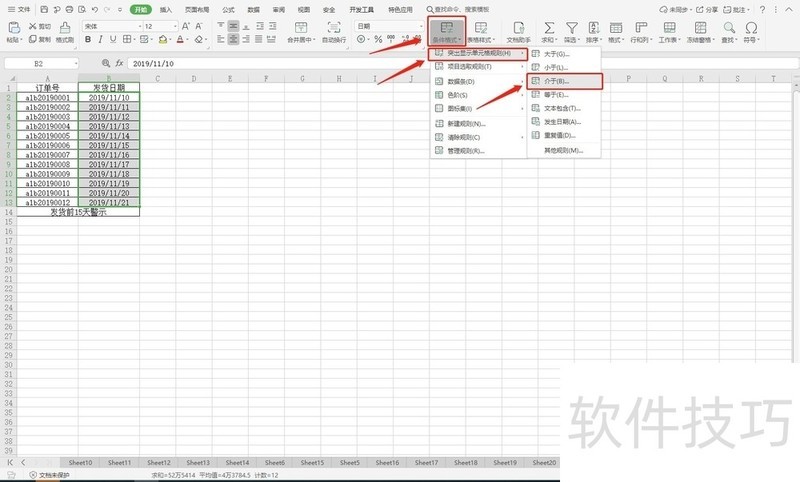Click the Merge and Center (合并居中) icon
The image size is (800, 482).
[x=301, y=28]
